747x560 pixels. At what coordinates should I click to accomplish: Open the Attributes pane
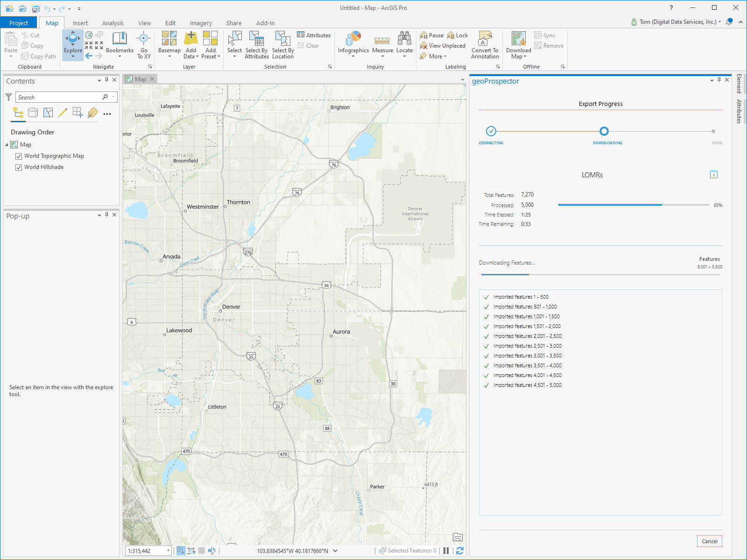click(x=314, y=35)
